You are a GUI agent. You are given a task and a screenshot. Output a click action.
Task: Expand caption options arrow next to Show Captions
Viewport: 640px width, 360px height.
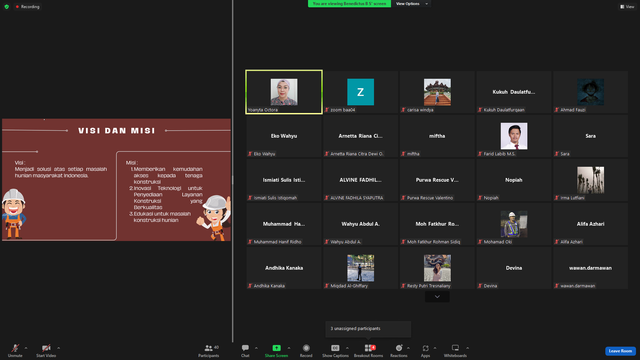(347, 348)
